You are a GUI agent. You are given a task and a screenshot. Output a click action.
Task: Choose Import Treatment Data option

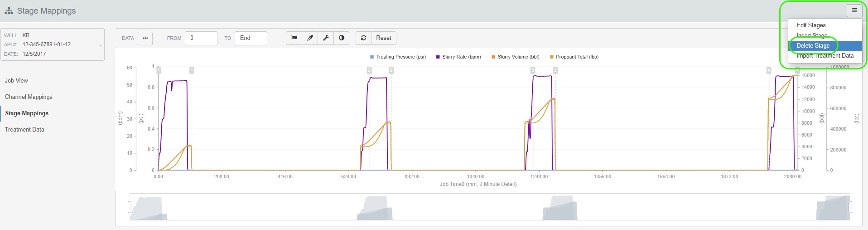point(825,56)
